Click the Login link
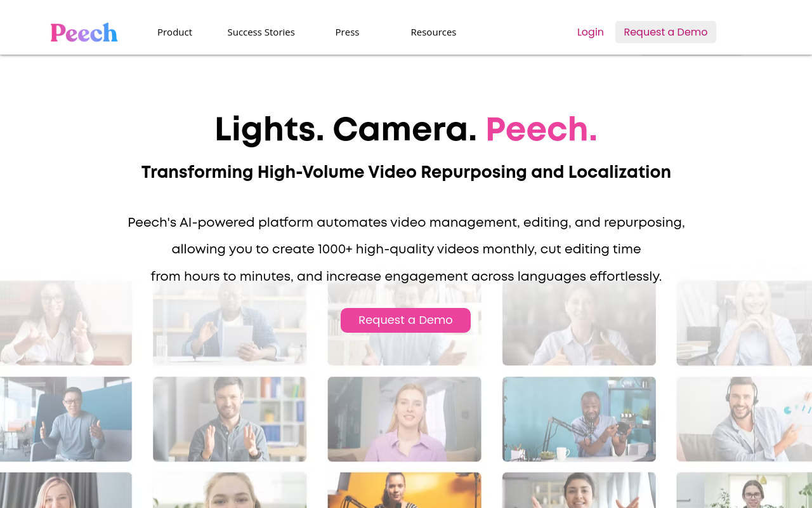Screen dimensions: 812x508 pyautogui.click(x=590, y=32)
